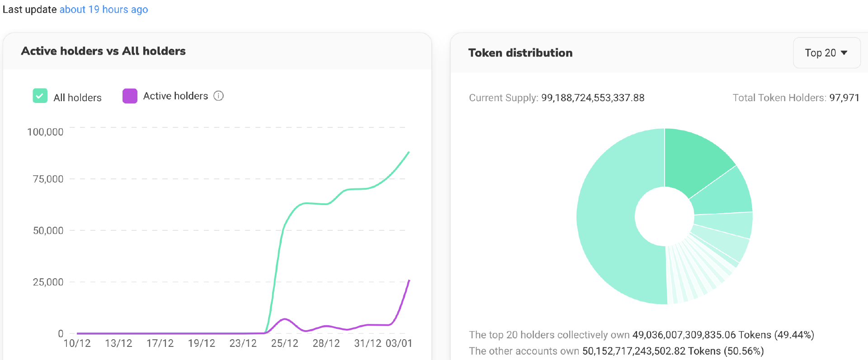Viewport: 868px width, 360px height.
Task: Click the 31/12 x-axis date label
Action: [x=368, y=343]
